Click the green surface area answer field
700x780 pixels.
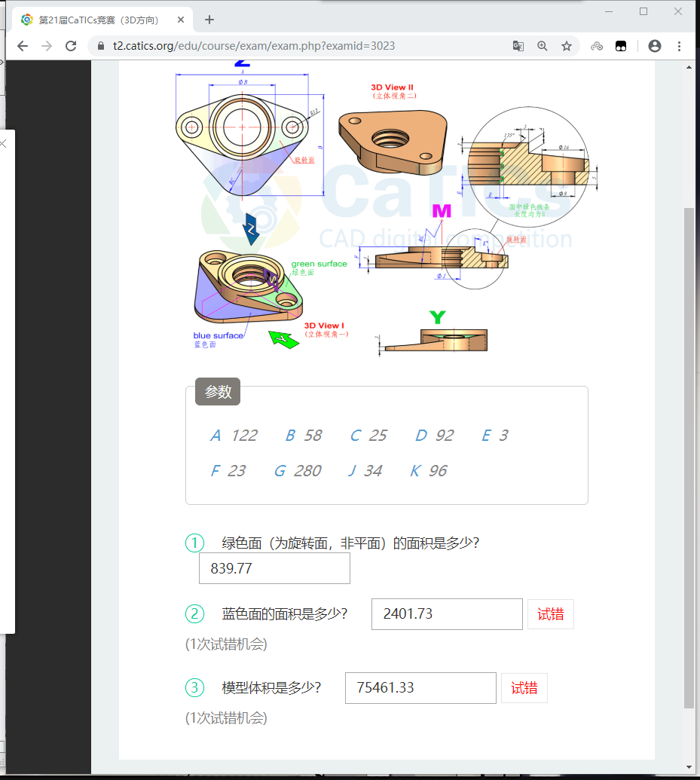point(274,568)
